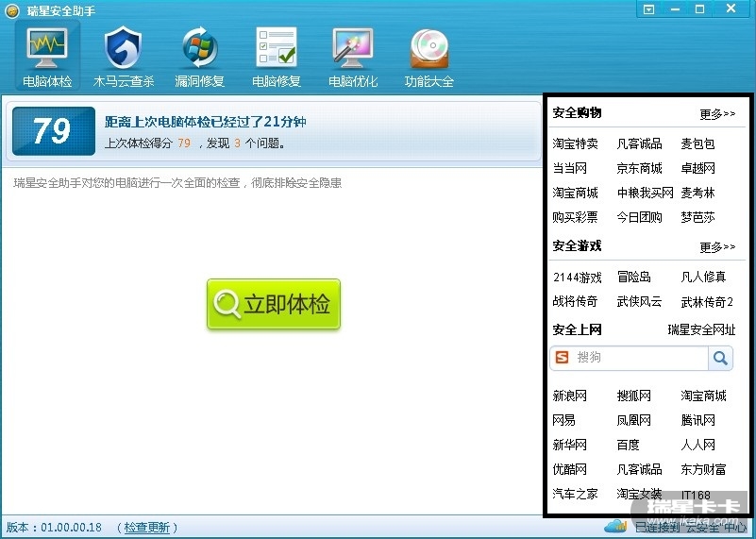
Task: Click the 安全购物 section heading
Action: 577,113
